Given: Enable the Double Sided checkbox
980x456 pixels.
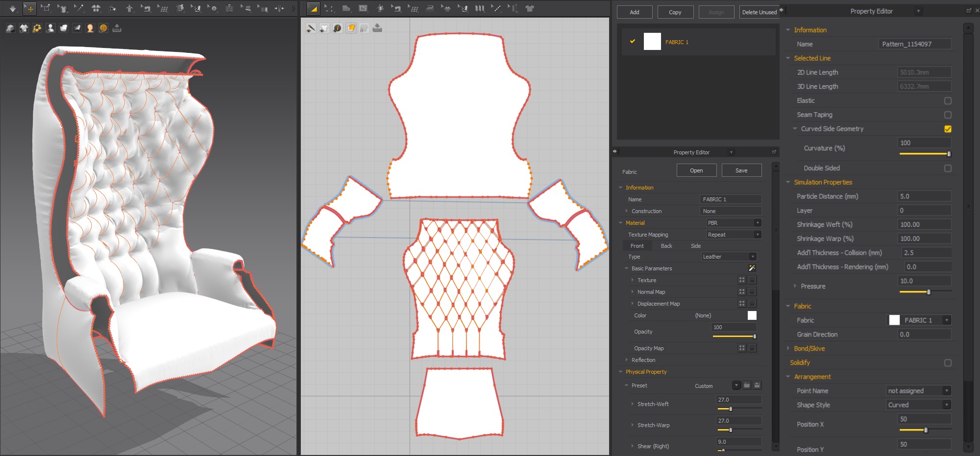Looking at the screenshot, I should click(x=949, y=168).
